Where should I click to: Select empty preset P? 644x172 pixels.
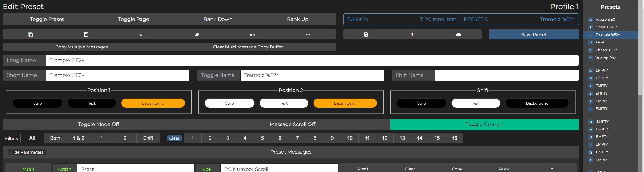610,144
